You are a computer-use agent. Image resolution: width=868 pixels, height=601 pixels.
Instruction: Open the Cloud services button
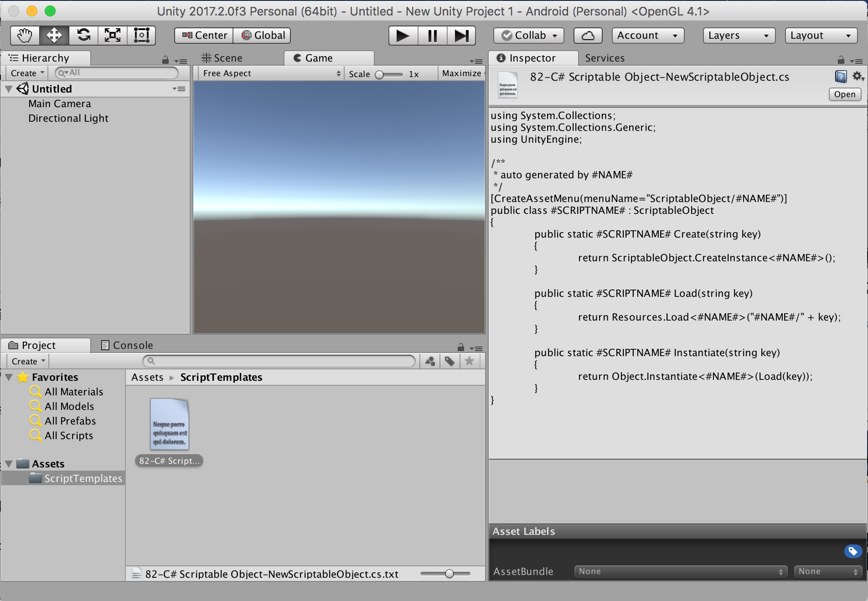588,36
